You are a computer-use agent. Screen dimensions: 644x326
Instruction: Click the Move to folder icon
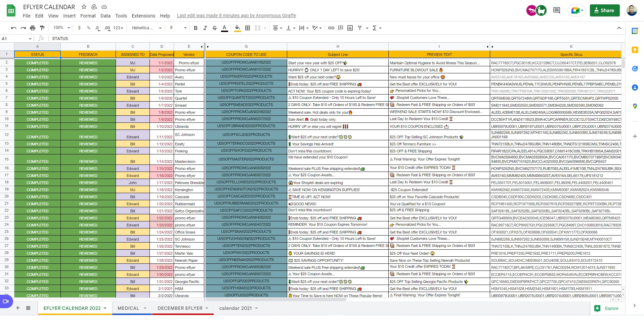coord(94,7)
